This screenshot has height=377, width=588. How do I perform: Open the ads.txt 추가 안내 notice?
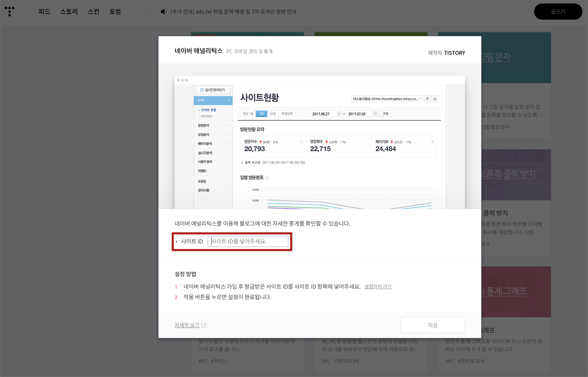[x=233, y=11]
